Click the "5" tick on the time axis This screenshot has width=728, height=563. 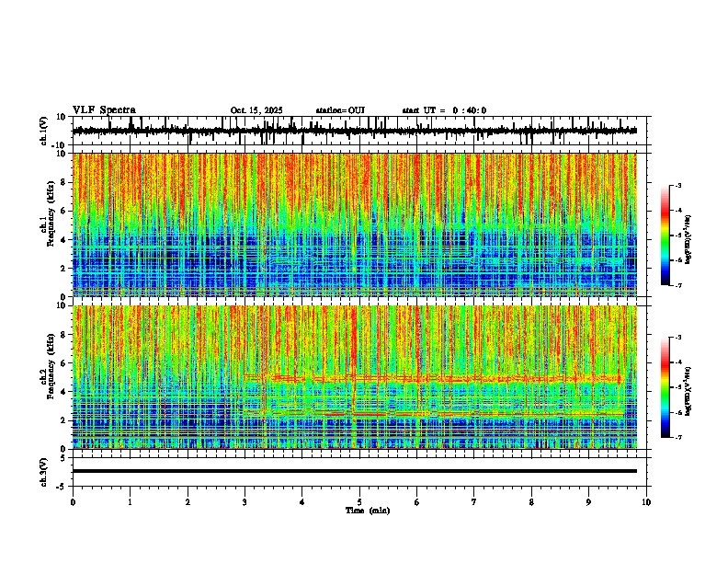(359, 502)
